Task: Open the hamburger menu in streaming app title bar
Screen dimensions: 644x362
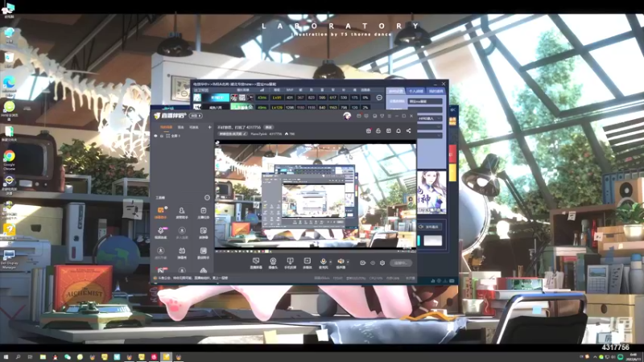Action: (x=390, y=116)
